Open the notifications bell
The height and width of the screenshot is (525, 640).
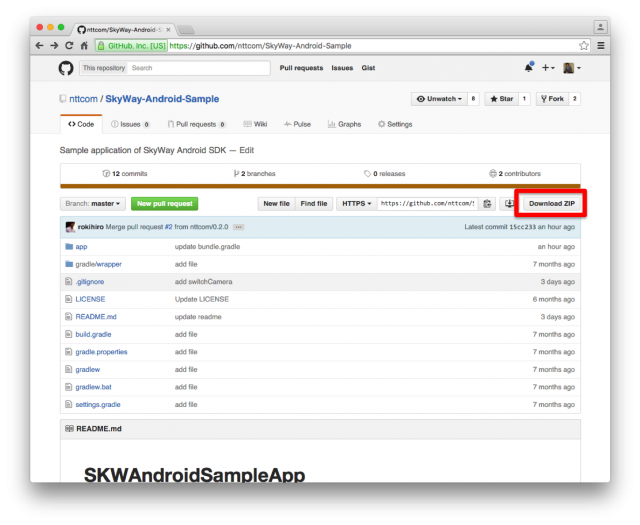[x=528, y=68]
